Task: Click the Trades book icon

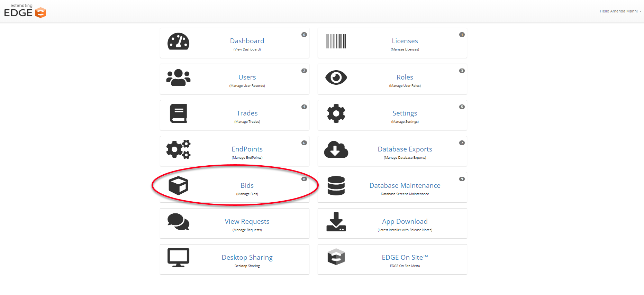Action: click(x=178, y=113)
